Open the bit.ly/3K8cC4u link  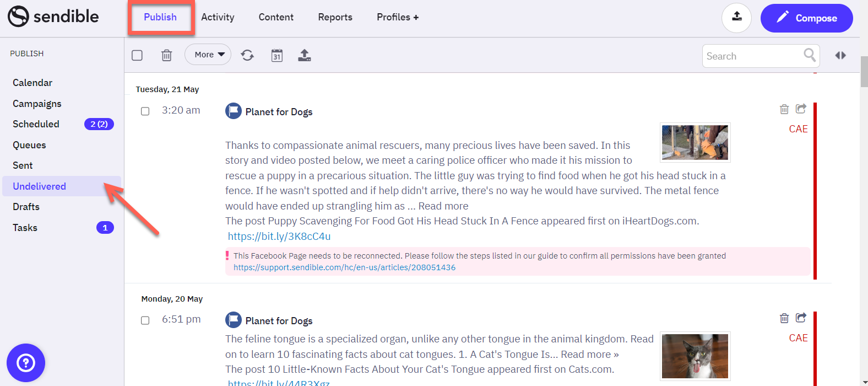pyautogui.click(x=279, y=236)
